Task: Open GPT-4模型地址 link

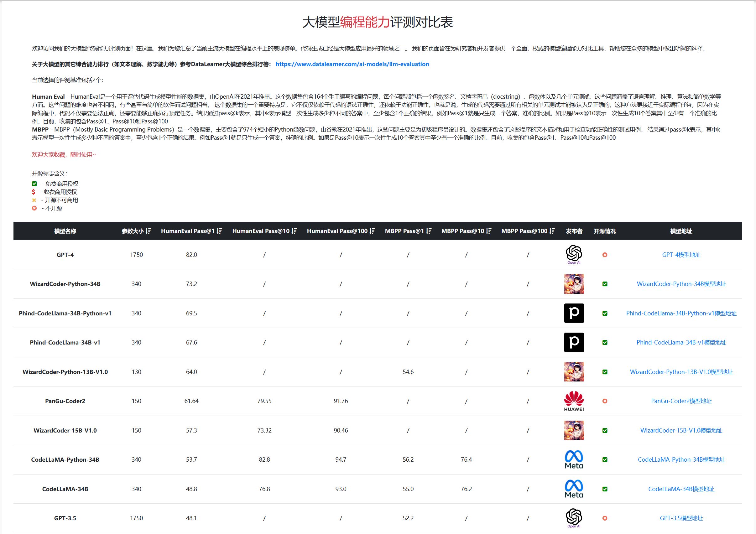Action: click(x=681, y=255)
